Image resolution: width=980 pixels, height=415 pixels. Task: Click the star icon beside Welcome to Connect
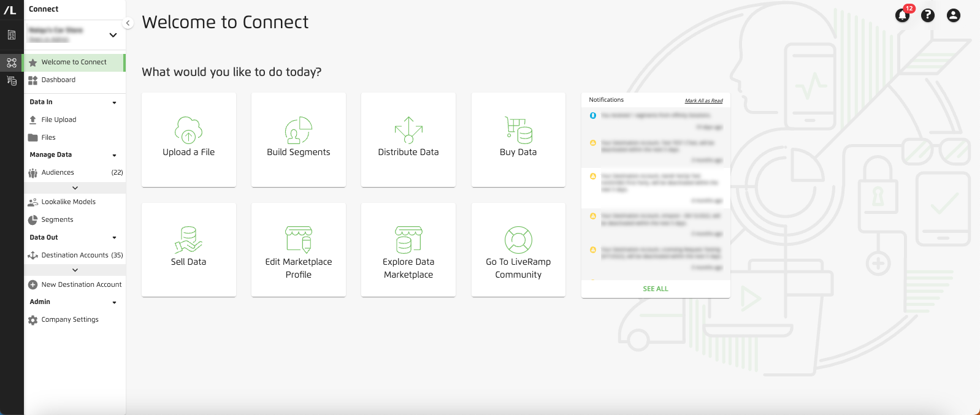33,63
